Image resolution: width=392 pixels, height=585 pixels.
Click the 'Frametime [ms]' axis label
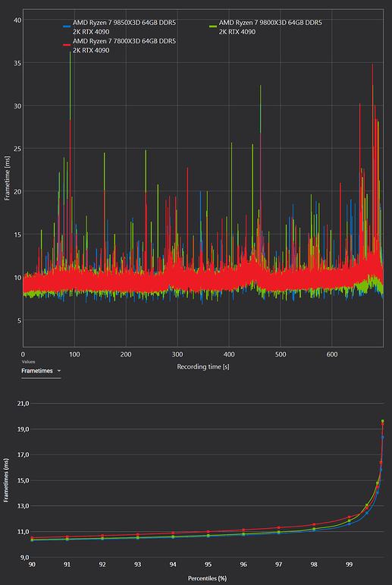pos(7,179)
